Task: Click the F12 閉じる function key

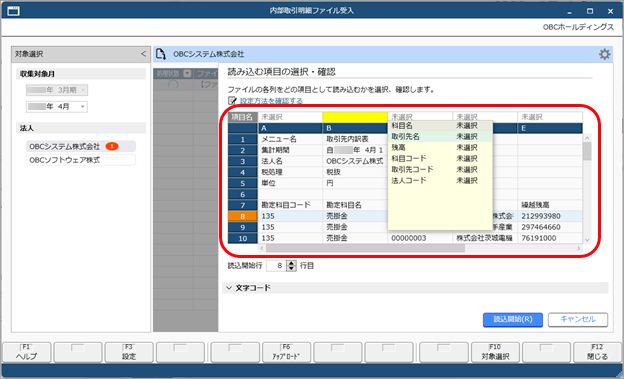Action: point(597,352)
